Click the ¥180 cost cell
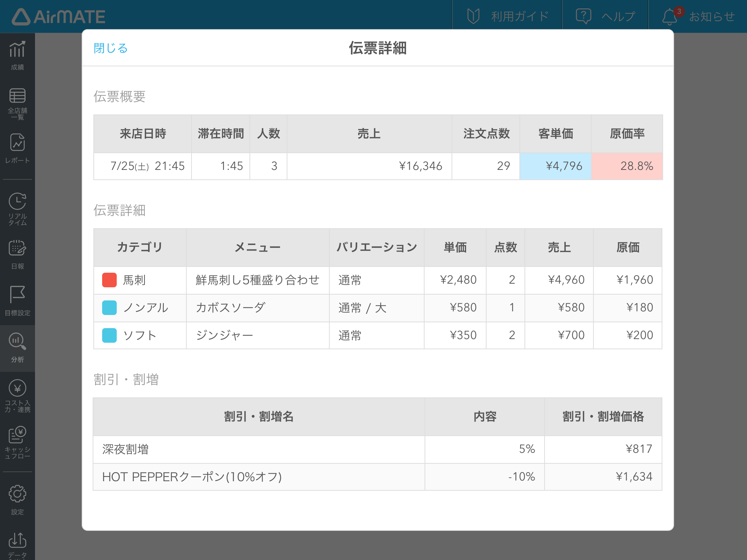747x560 pixels. coord(628,308)
